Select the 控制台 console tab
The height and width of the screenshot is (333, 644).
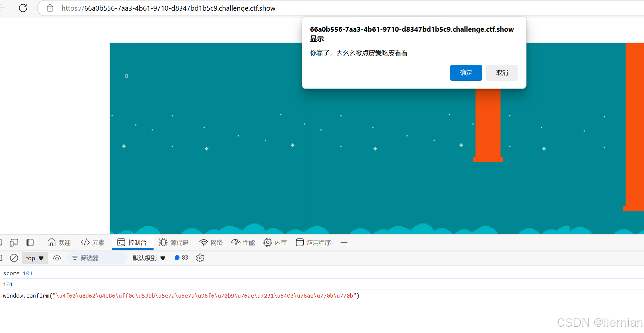(x=132, y=242)
